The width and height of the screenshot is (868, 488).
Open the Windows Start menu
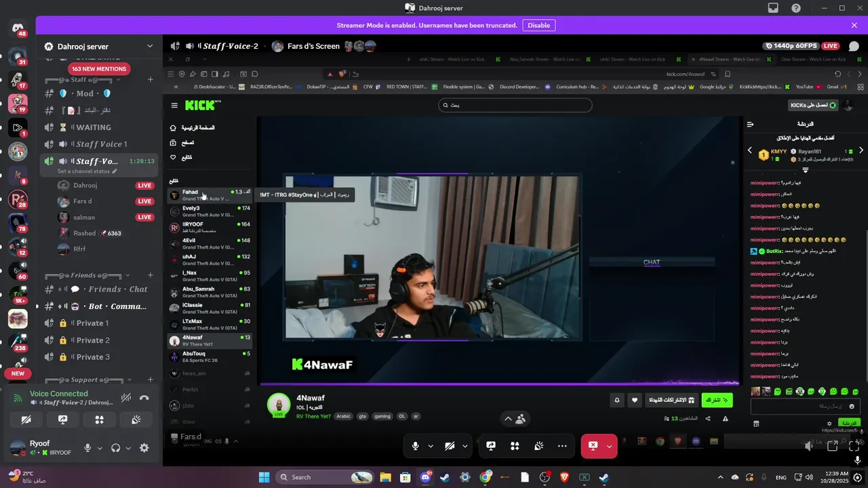click(264, 477)
